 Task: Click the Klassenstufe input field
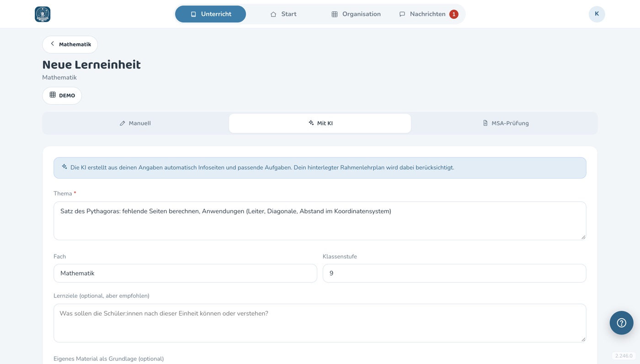[x=454, y=273]
